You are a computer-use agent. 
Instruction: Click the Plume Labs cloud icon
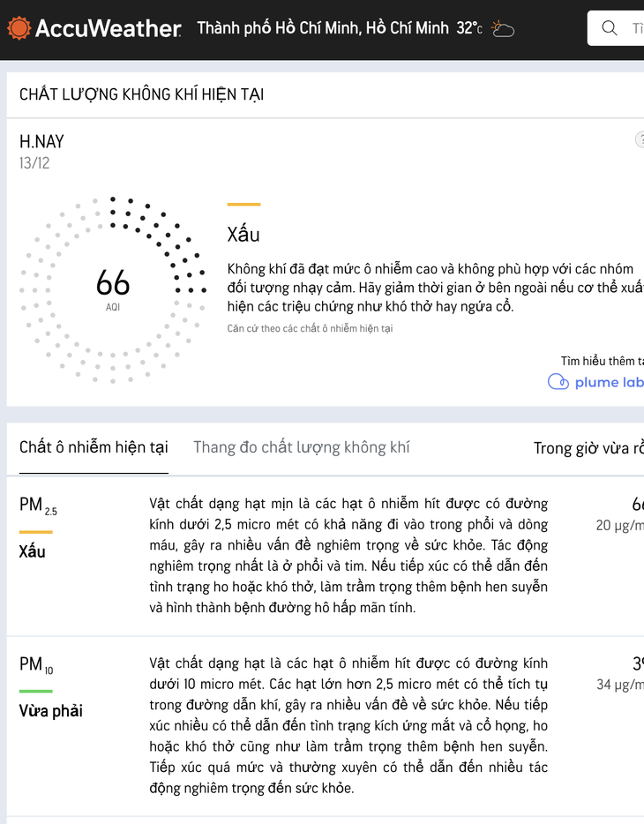pos(558,382)
